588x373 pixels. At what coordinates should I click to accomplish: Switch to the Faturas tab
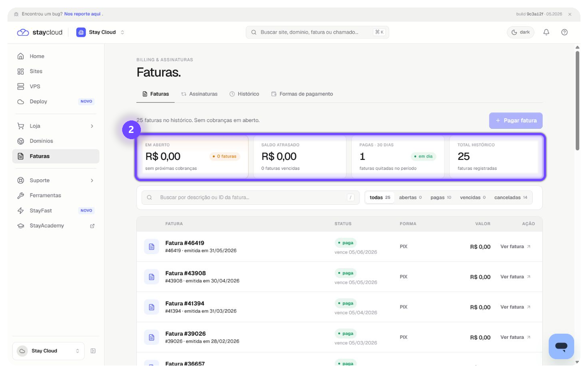(x=155, y=94)
